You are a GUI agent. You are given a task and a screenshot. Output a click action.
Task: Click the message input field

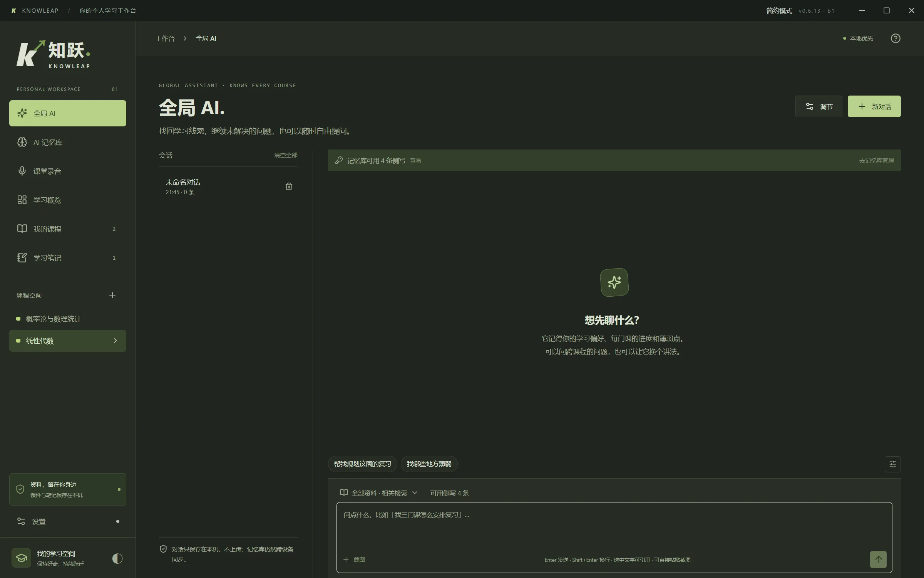click(614, 537)
